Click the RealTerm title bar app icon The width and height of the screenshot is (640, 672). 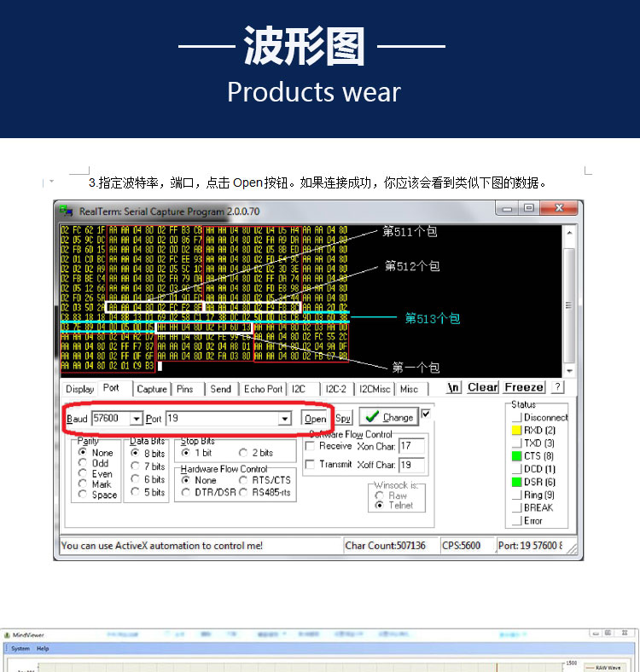pyautogui.click(x=66, y=211)
